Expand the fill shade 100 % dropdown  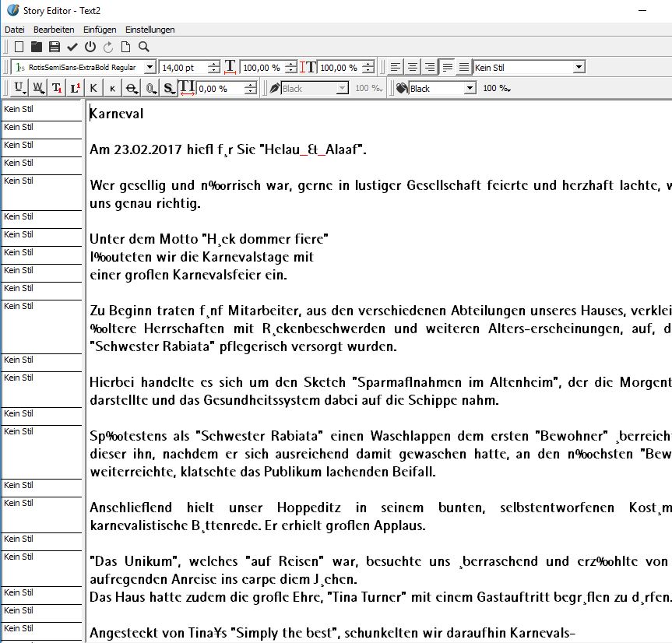(x=496, y=89)
